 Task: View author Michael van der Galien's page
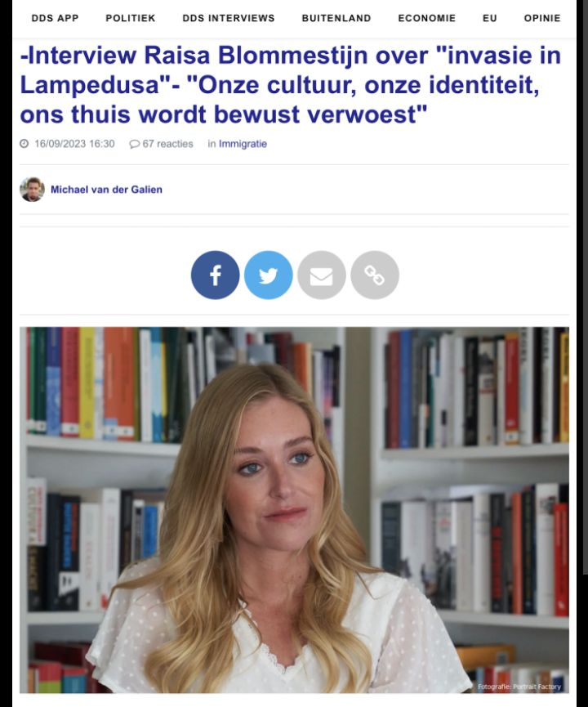pyautogui.click(x=106, y=190)
